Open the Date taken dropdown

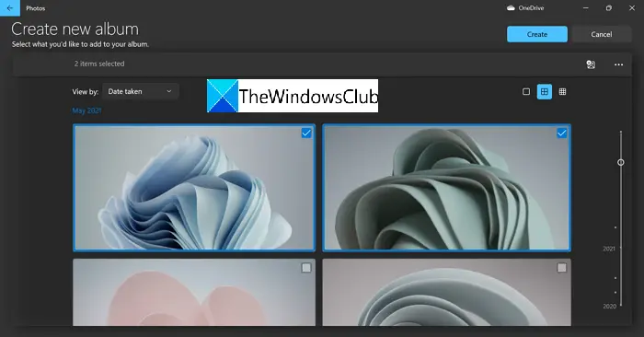coord(140,91)
